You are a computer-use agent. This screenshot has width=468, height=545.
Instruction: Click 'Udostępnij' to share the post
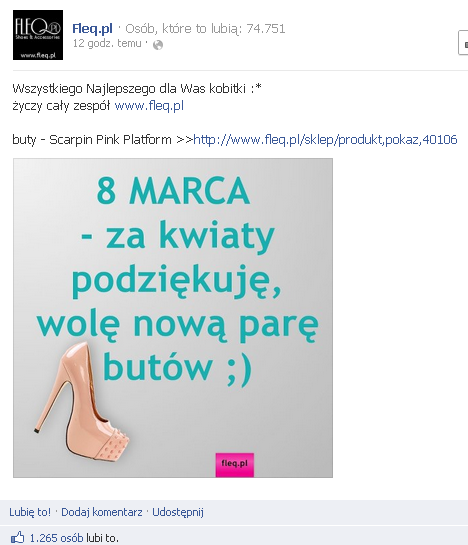(178, 512)
